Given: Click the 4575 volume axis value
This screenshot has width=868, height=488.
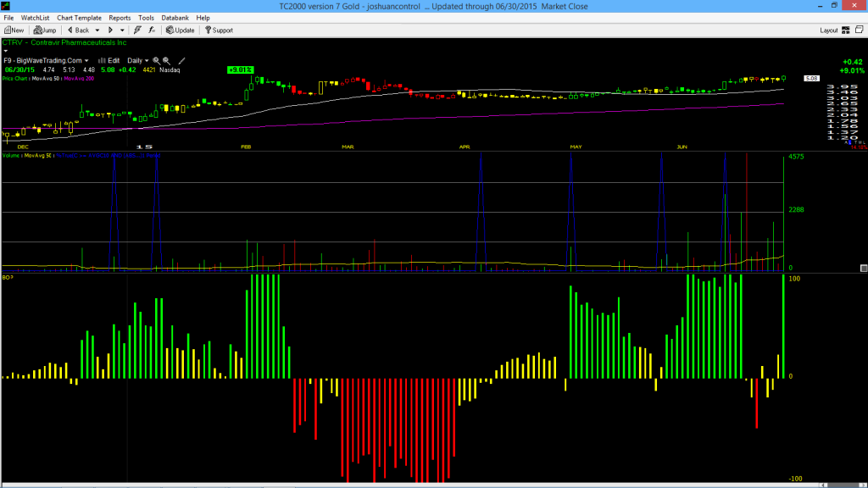Looking at the screenshot, I should (x=796, y=157).
